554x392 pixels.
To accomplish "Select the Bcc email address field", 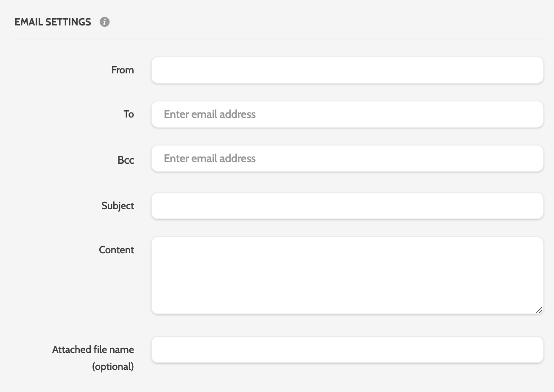I will coord(347,159).
